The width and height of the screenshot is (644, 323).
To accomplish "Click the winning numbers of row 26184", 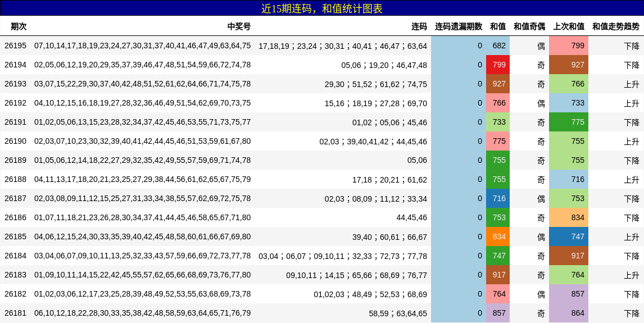I will (143, 256).
